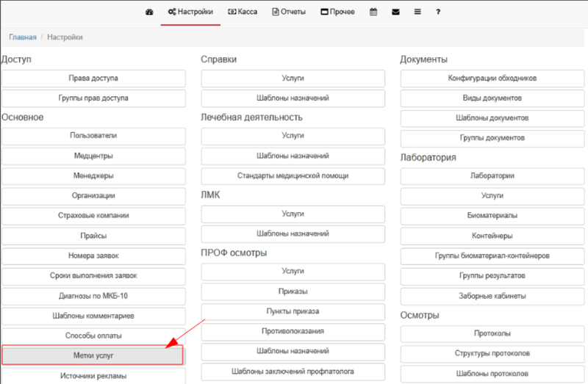
Task: Click the Структуры протоколов button
Action: tap(492, 354)
